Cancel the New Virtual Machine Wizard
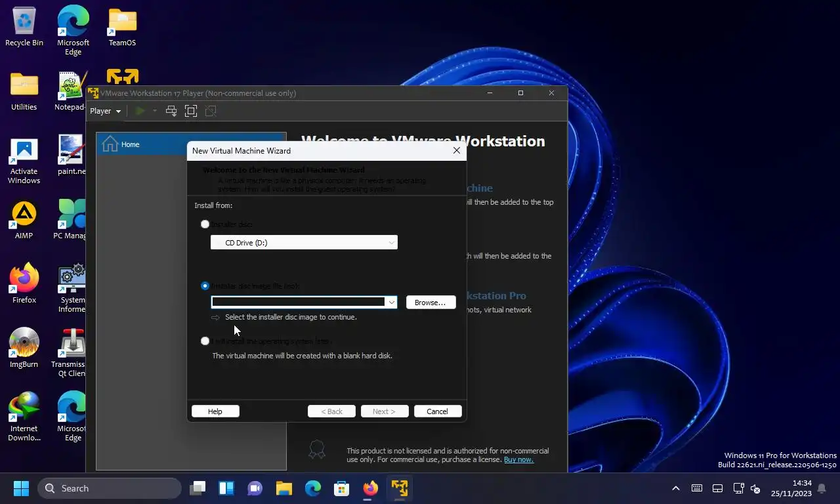Screen dimensions: 840x504 437,411
